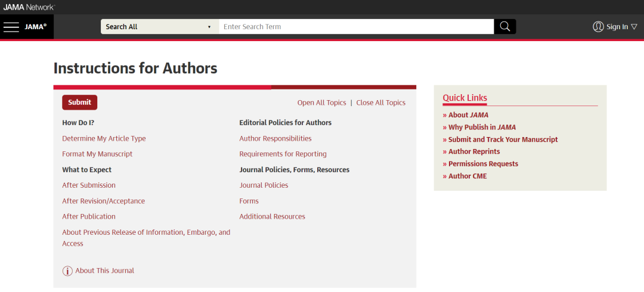644x292 pixels.
Task: Open About Previous Release of Information link
Action: tap(146, 238)
